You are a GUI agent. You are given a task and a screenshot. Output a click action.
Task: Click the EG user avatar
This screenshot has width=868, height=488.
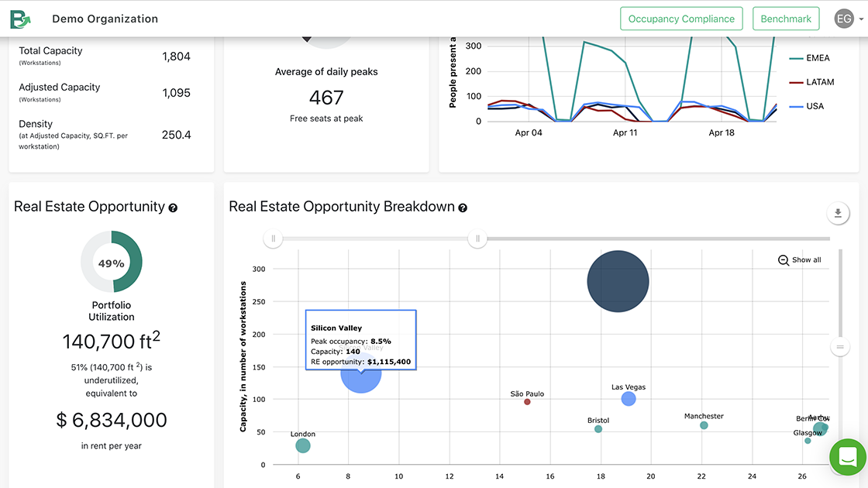tap(844, 19)
